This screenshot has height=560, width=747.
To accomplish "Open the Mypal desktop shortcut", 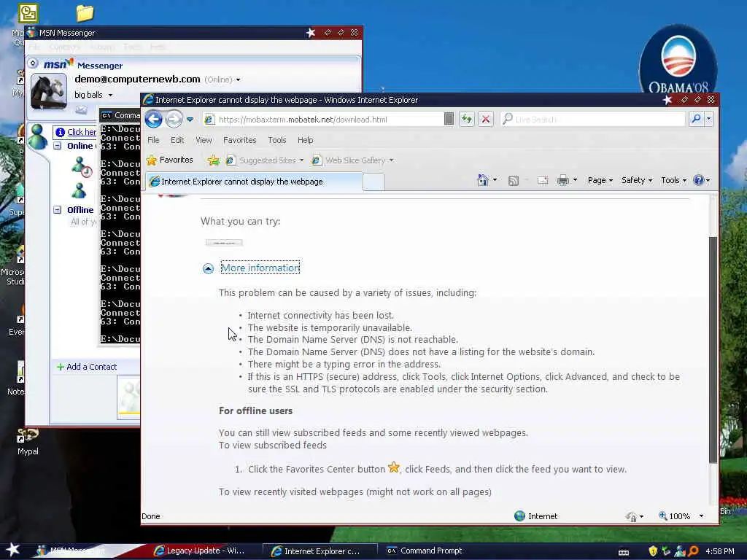I will tap(28, 441).
